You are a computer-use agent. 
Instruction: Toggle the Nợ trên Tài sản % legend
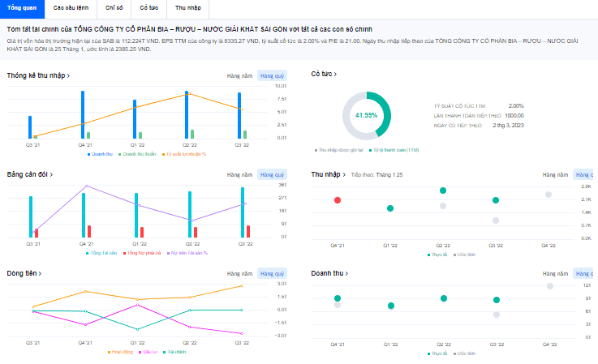pyautogui.click(x=187, y=253)
